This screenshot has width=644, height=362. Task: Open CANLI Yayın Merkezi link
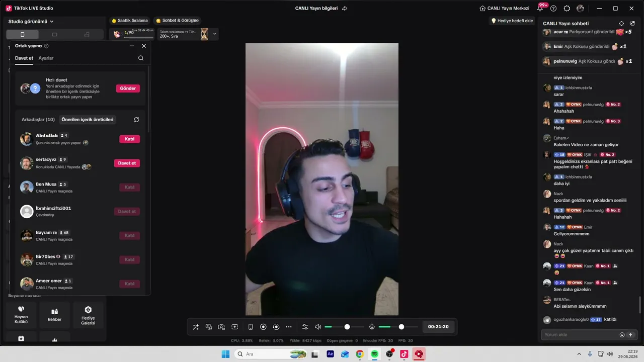coord(505,9)
